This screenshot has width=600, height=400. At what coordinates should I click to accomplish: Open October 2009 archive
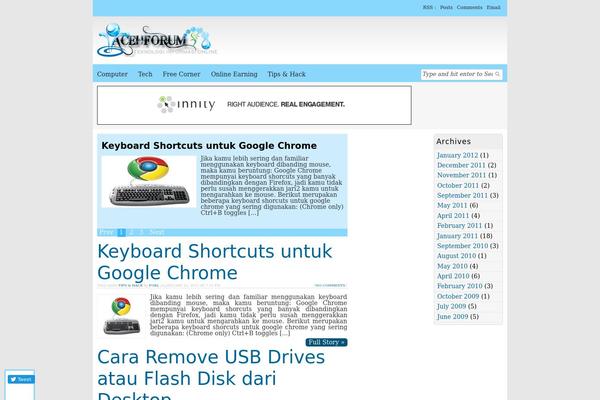pos(458,297)
